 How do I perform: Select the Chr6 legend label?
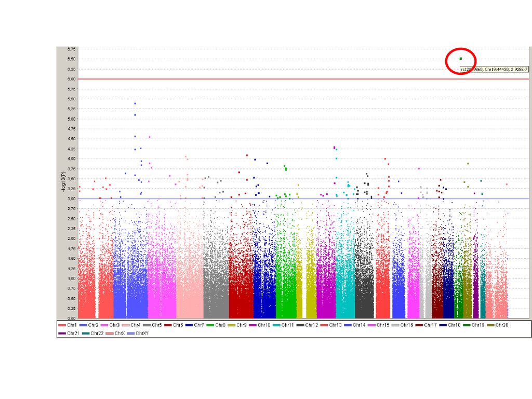click(178, 325)
